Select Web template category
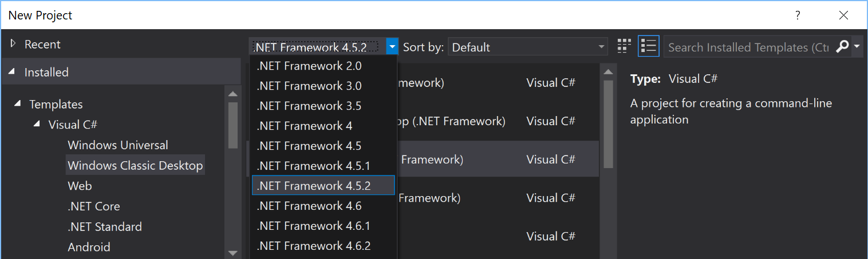 80,186
